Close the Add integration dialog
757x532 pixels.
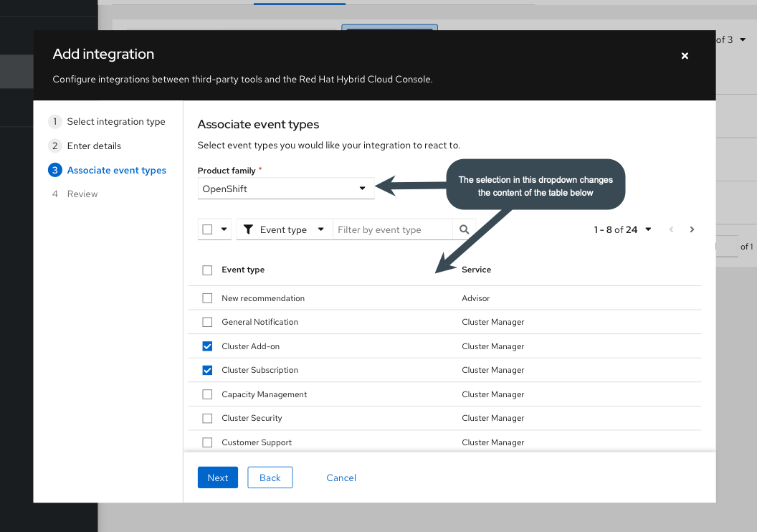point(685,56)
